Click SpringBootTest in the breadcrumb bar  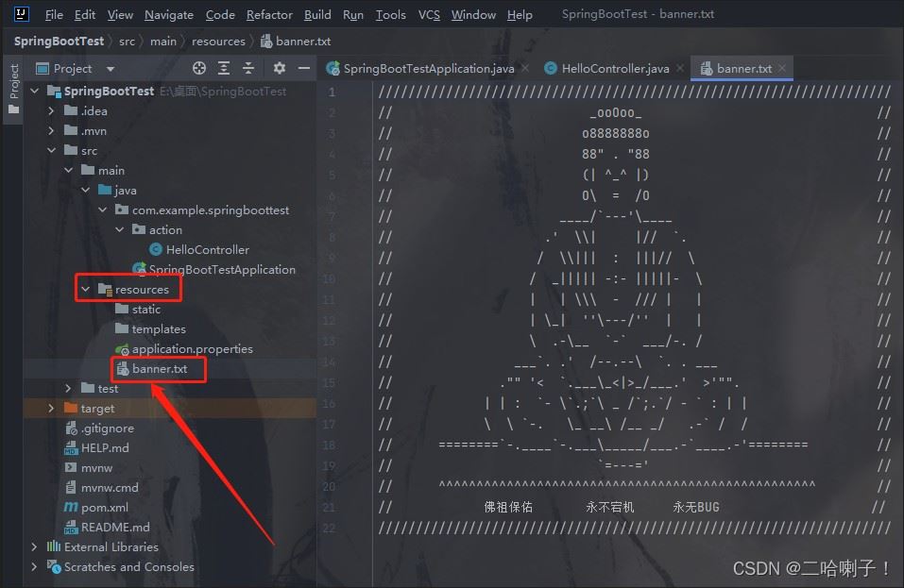[59, 41]
